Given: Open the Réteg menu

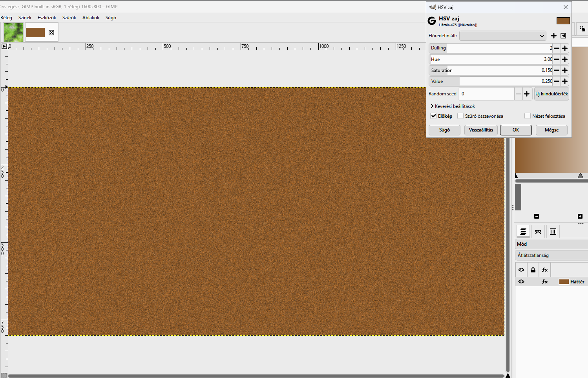Looking at the screenshot, I should 6,18.
